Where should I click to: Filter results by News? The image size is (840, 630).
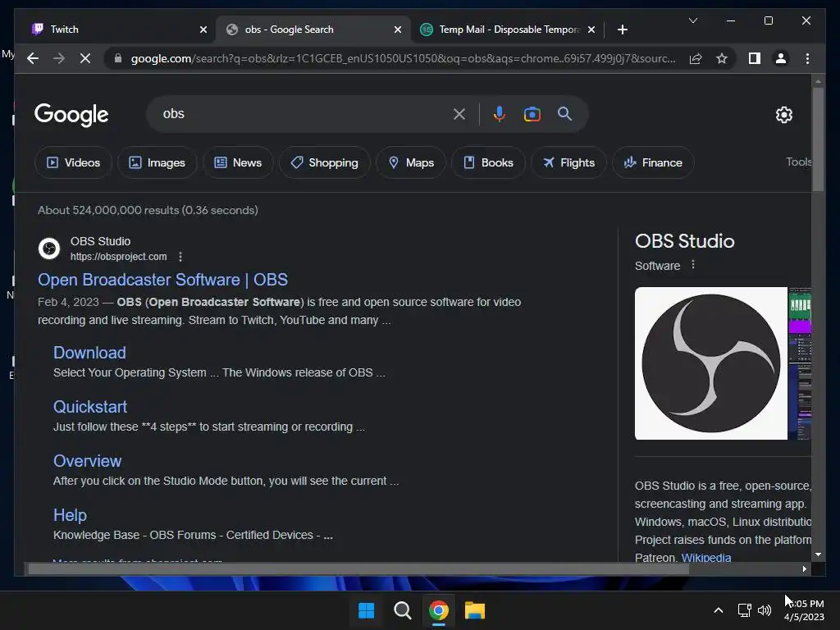click(x=238, y=162)
